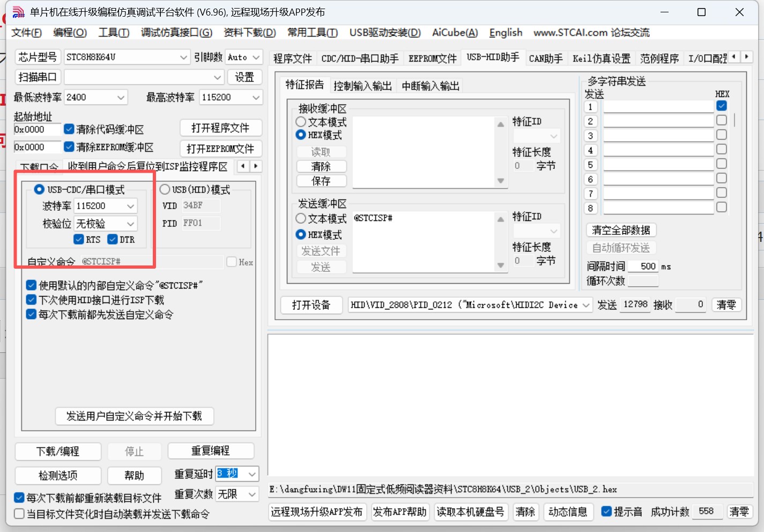Open the HID device selection dropdown
The width and height of the screenshot is (764, 532).
585,305
